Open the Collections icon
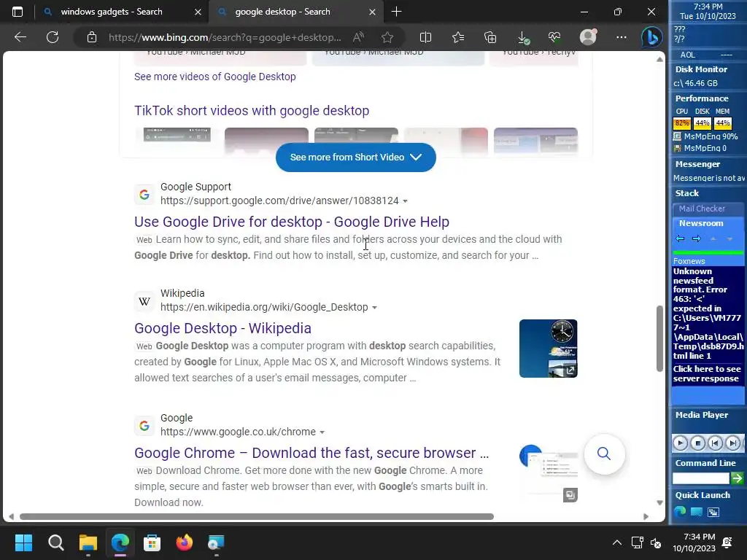The image size is (747, 560). click(x=490, y=37)
